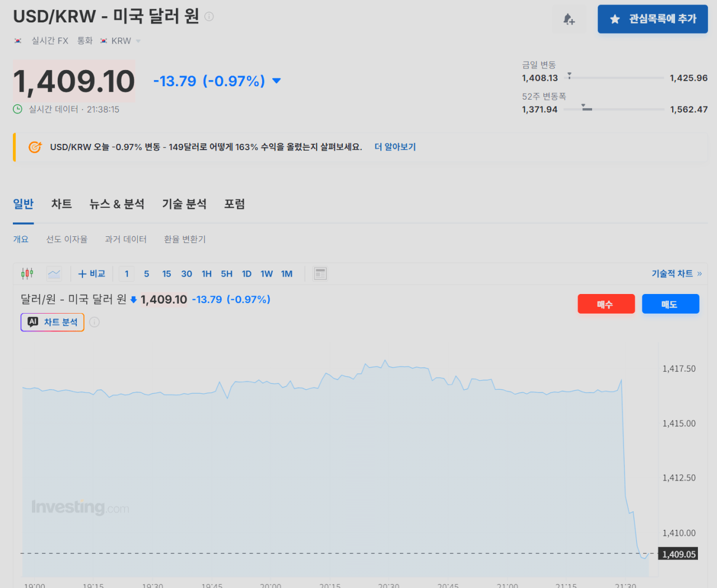Select the 개요 sub-tab
Viewport: 717px width, 588px height.
21,239
